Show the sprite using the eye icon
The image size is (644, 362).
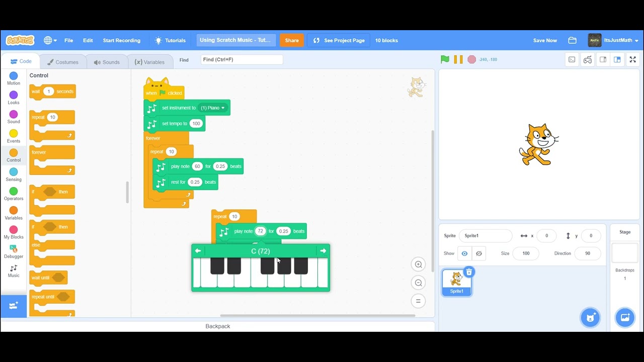point(464,253)
